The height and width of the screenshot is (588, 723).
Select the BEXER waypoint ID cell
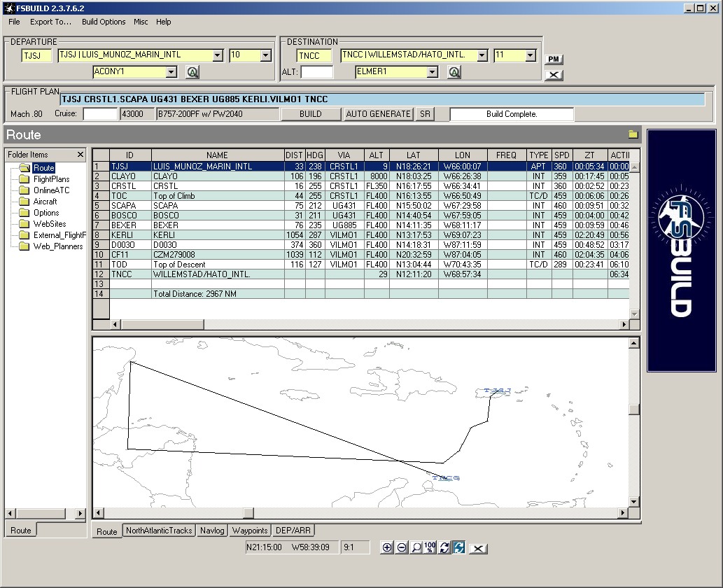[x=130, y=225]
